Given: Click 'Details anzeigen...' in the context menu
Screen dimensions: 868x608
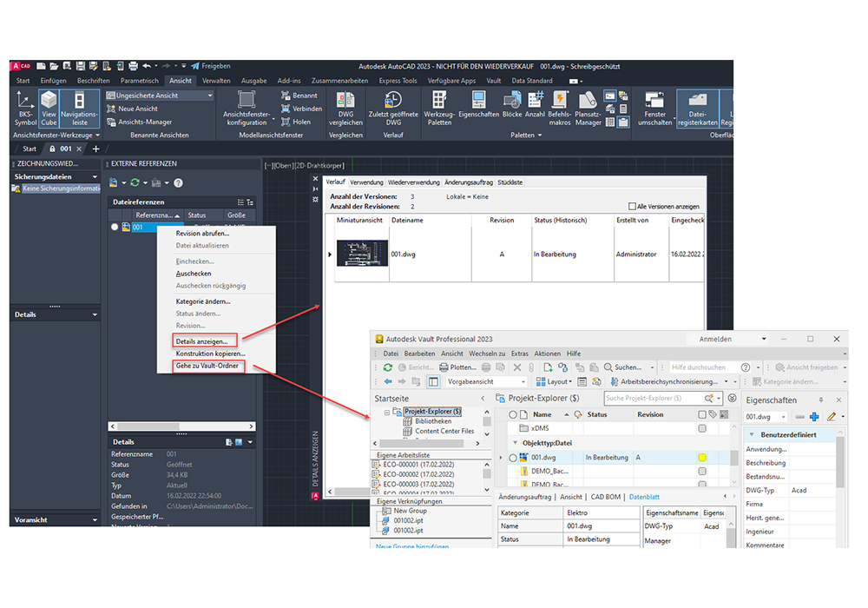Looking at the screenshot, I should tap(202, 341).
